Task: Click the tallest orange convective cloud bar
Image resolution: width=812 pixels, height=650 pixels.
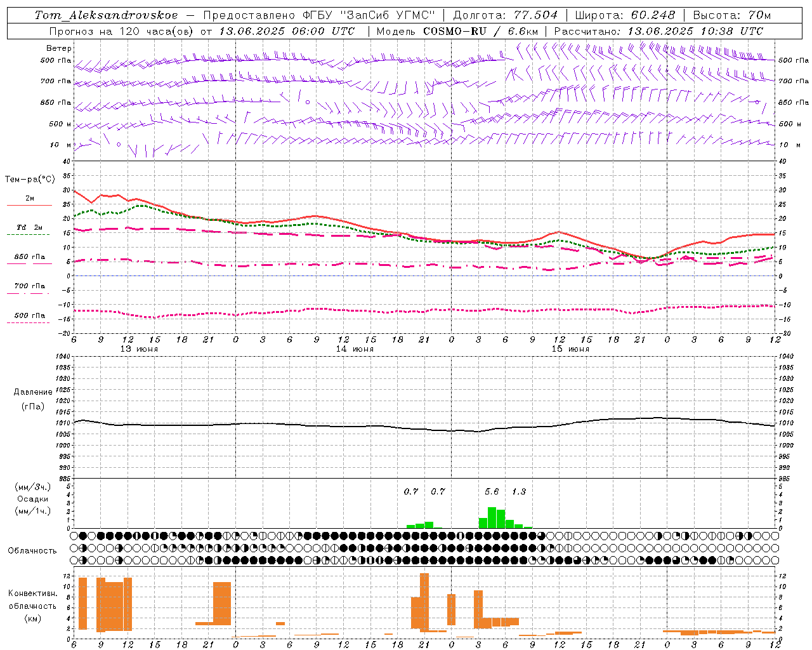Action: tap(424, 602)
